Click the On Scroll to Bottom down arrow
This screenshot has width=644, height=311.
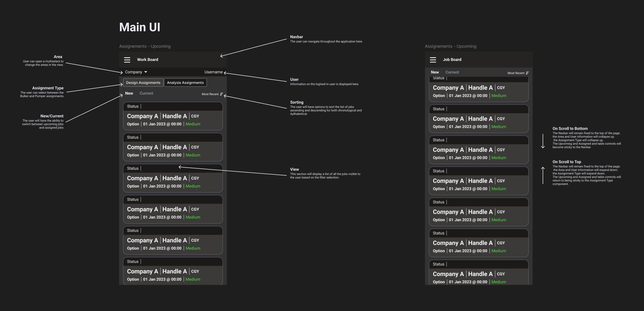click(x=543, y=141)
